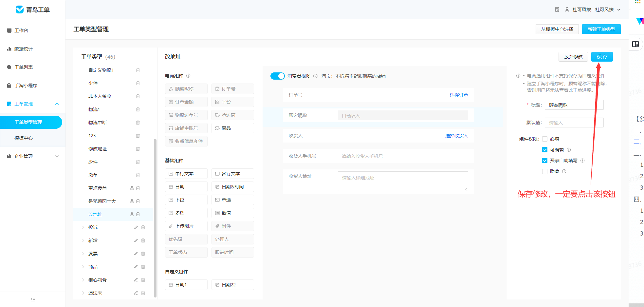The image size is (644, 307).
Task: Open the user account dropdown
Action: (x=619, y=10)
